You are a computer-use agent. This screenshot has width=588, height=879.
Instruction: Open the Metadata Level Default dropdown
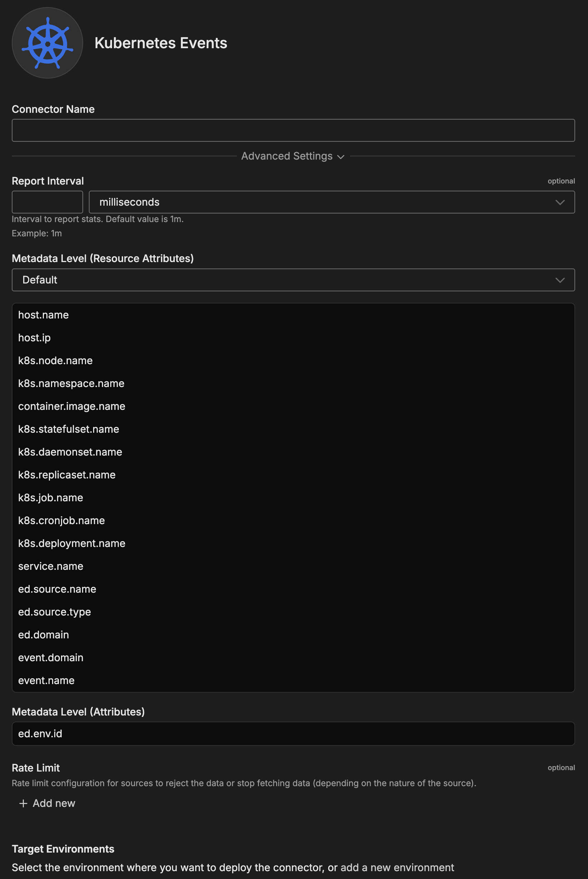tap(293, 280)
